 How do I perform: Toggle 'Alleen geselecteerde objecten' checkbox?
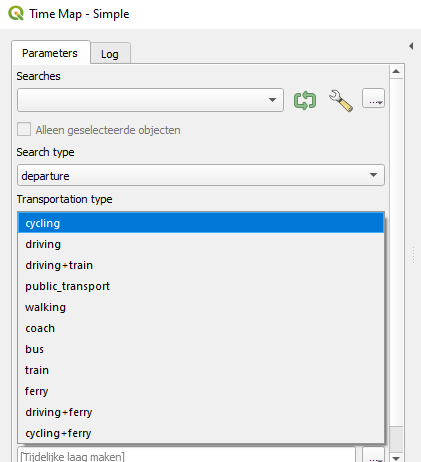[24, 129]
